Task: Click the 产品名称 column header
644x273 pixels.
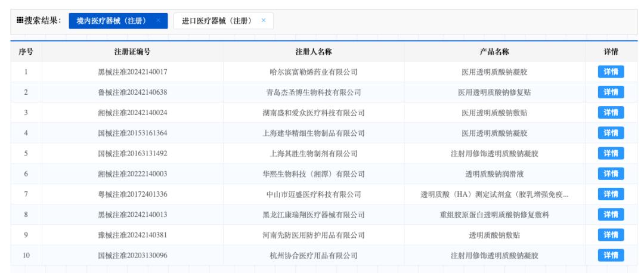Action: [494, 52]
